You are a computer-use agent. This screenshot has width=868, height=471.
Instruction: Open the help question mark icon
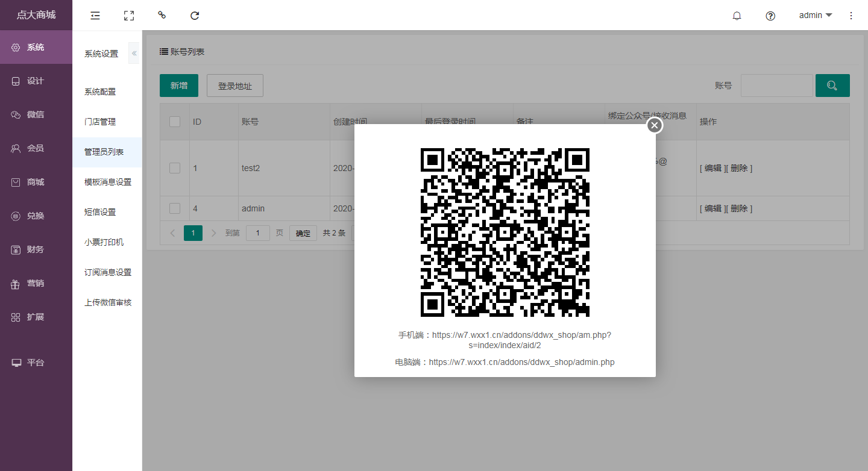(x=770, y=16)
